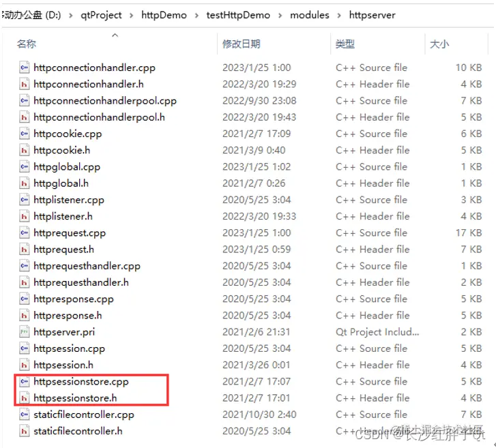Click the httprequesthandler.h file icon
This screenshot has width=496, height=448.
[x=25, y=282]
